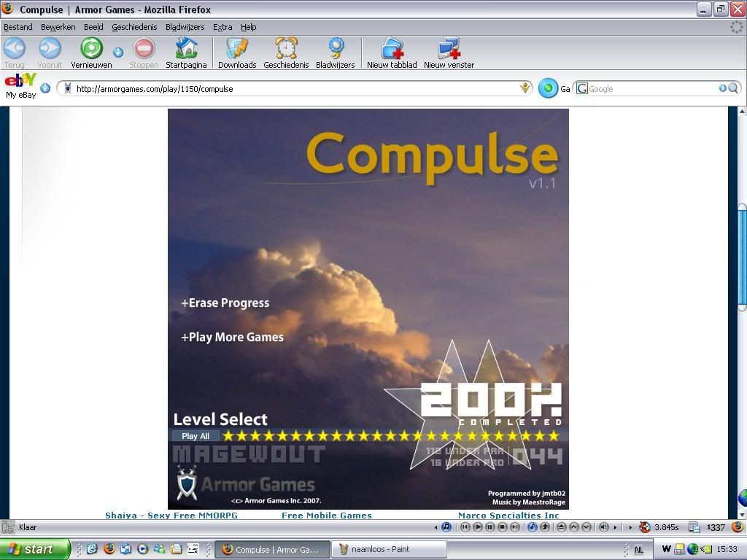Open the Downloads toolbar icon

[x=237, y=49]
